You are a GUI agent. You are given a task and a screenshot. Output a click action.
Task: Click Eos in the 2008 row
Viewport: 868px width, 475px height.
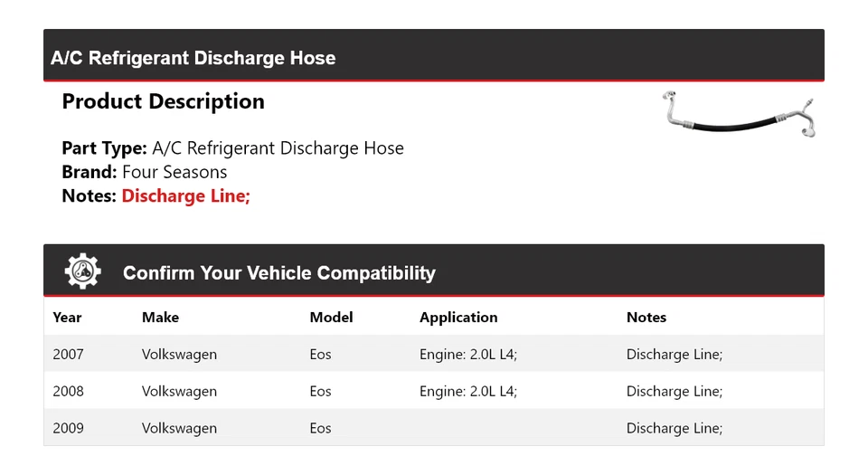point(320,392)
